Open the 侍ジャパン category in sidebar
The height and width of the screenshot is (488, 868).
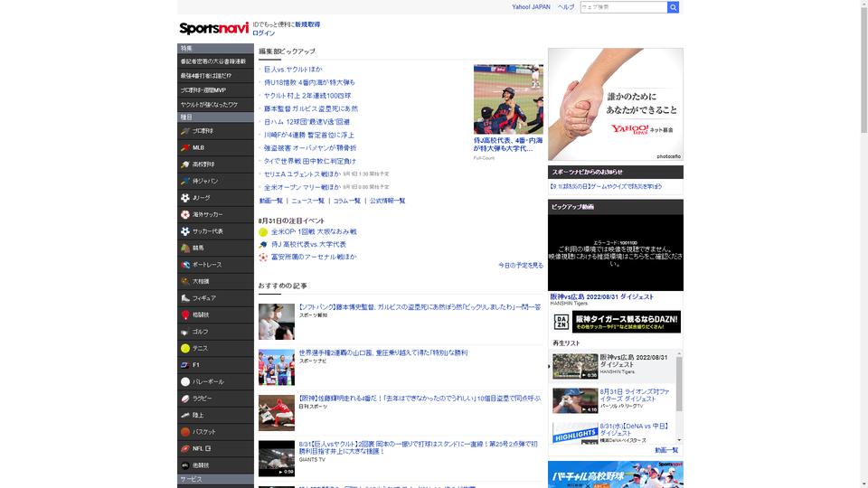[x=215, y=181]
